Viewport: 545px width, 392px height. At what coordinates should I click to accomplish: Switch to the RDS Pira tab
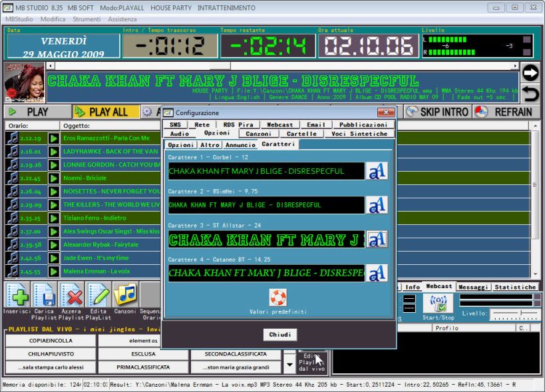point(238,124)
